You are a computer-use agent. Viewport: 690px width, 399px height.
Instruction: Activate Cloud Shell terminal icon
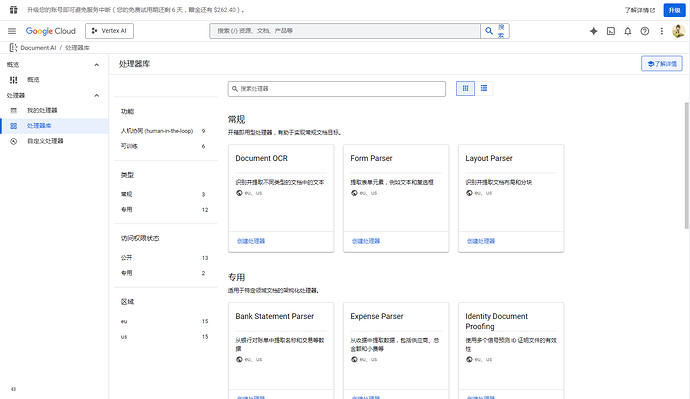tap(611, 31)
